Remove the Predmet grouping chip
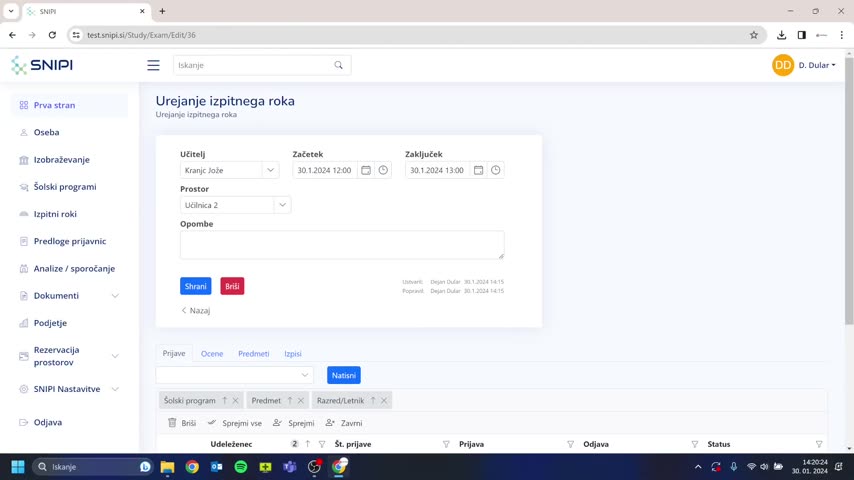854x480 pixels. click(300, 401)
